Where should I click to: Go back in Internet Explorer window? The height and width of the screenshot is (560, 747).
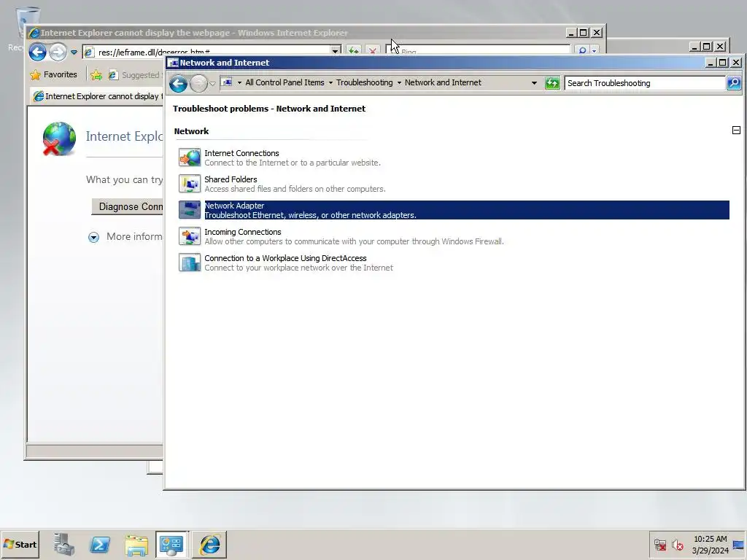(x=38, y=52)
